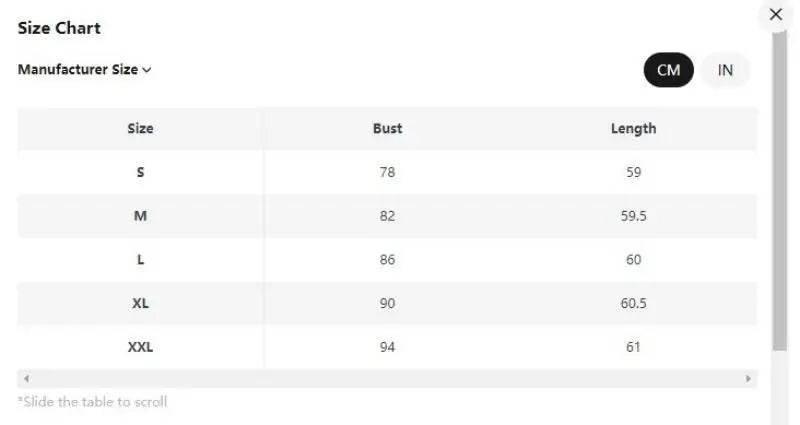Switch units to CM
This screenshot has height=425, width=800.
click(x=668, y=70)
